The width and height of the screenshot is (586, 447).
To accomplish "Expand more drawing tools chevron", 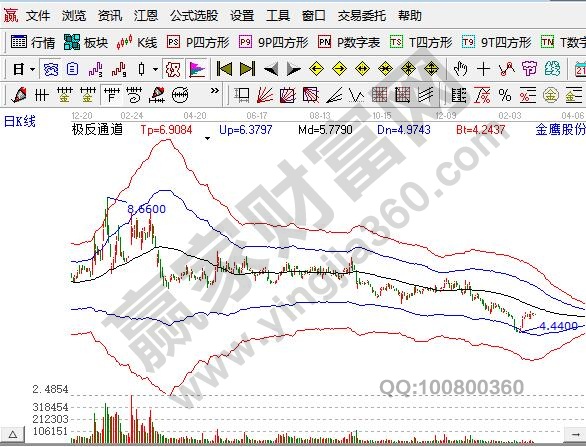I will click(x=215, y=90).
